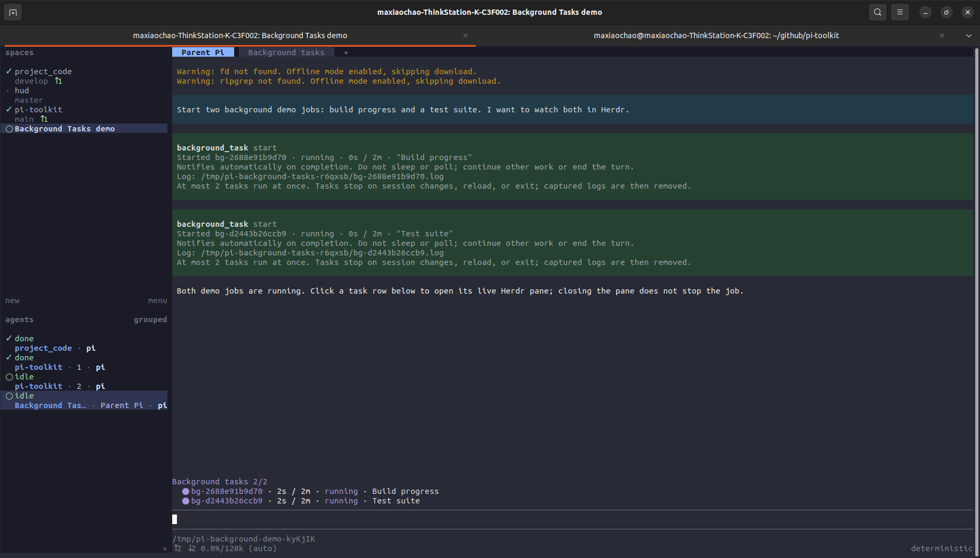
Task: Select the Background Tasks demo space
Action: point(85,129)
